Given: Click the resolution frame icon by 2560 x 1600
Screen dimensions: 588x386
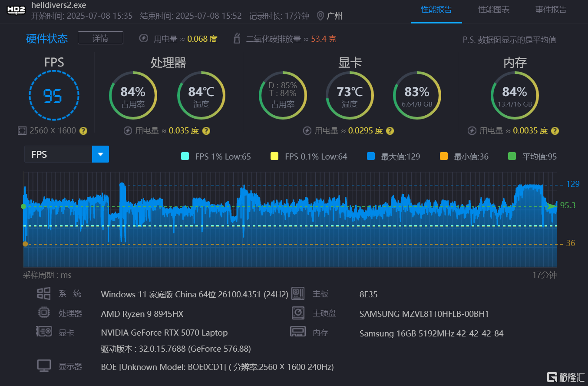Looking at the screenshot, I should coord(22,130).
